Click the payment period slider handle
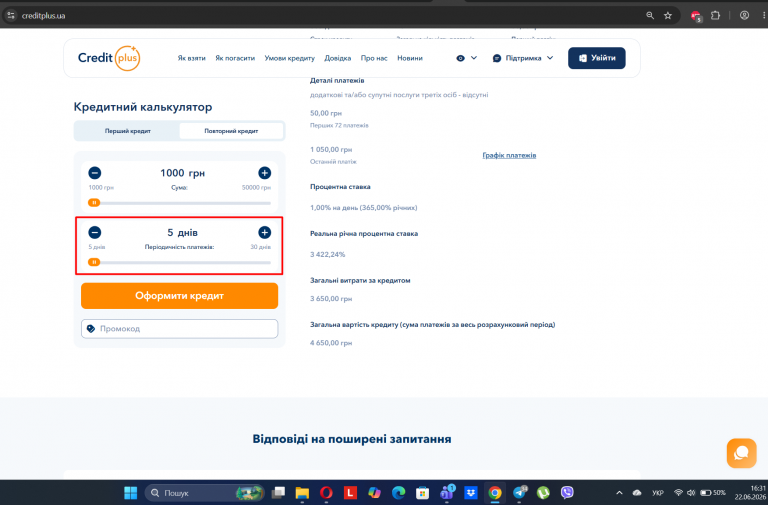768x505 pixels. point(94,262)
